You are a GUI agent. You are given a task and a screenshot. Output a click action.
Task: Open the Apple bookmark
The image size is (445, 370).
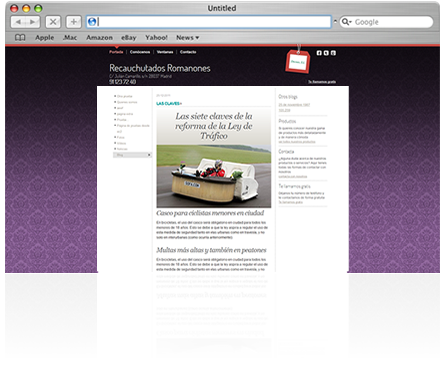point(45,37)
